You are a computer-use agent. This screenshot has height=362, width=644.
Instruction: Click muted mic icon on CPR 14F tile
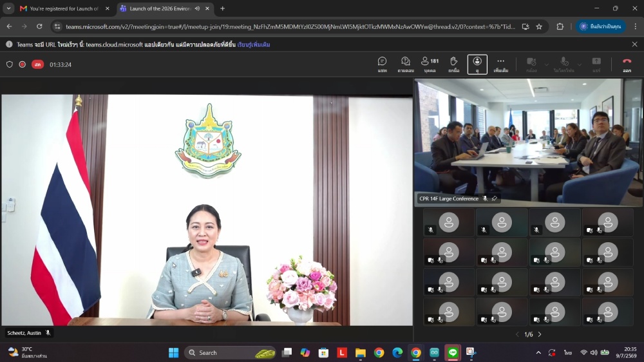point(485,198)
